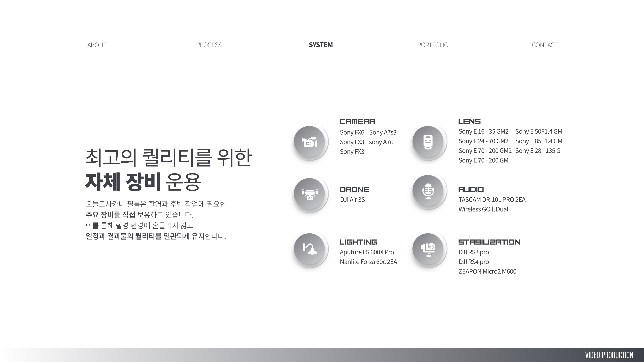This screenshot has height=362, width=644.
Task: Switch to the SYSTEM tab
Action: click(320, 45)
